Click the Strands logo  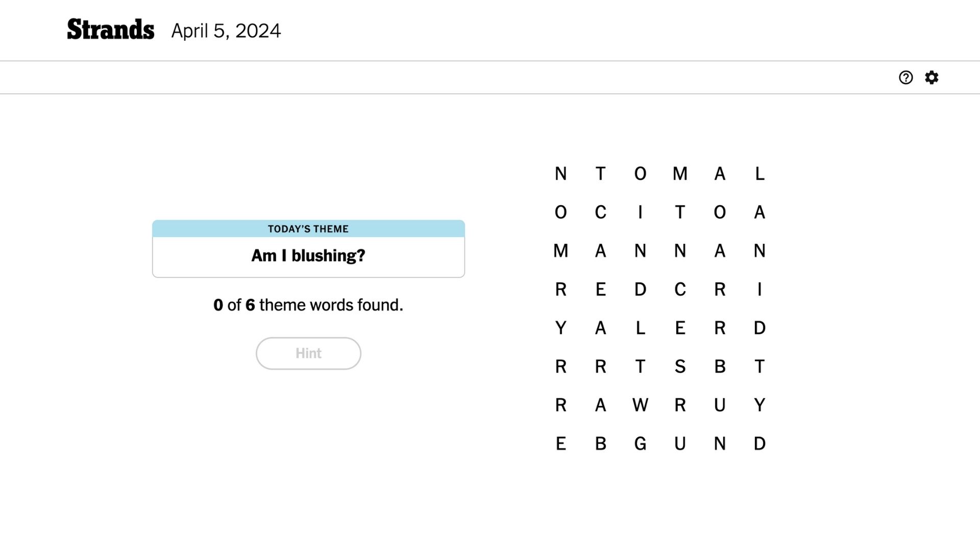point(110,30)
